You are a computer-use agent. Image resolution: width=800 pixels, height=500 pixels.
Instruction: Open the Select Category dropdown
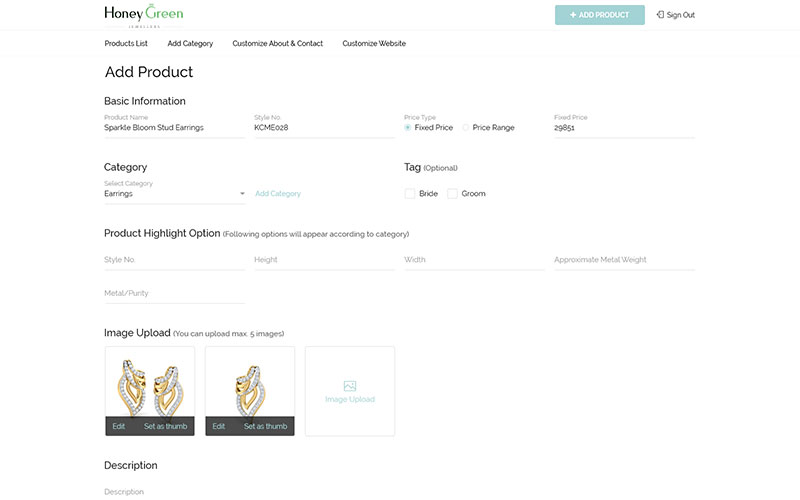[174, 194]
